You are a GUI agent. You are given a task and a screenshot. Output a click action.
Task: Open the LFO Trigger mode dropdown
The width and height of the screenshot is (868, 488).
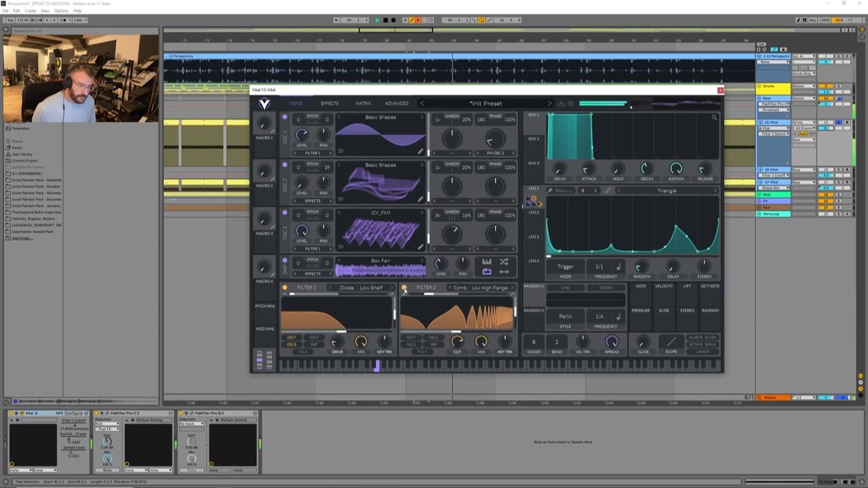point(566,267)
